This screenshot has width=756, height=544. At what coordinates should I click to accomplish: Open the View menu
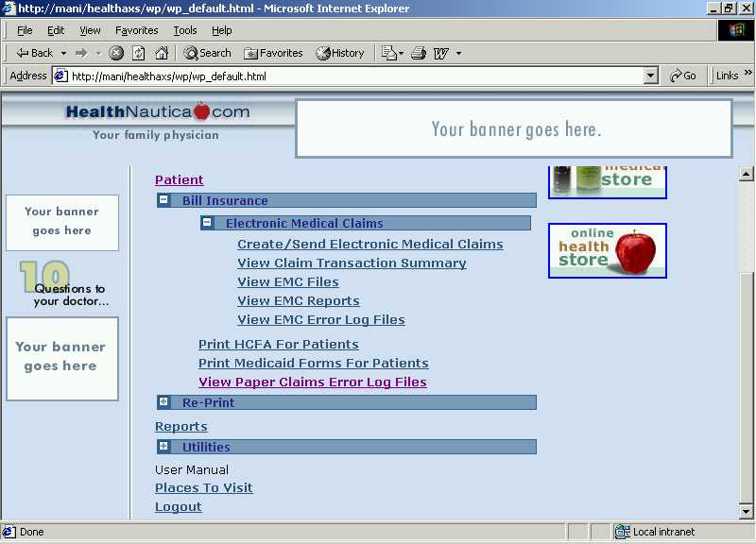[x=90, y=30]
